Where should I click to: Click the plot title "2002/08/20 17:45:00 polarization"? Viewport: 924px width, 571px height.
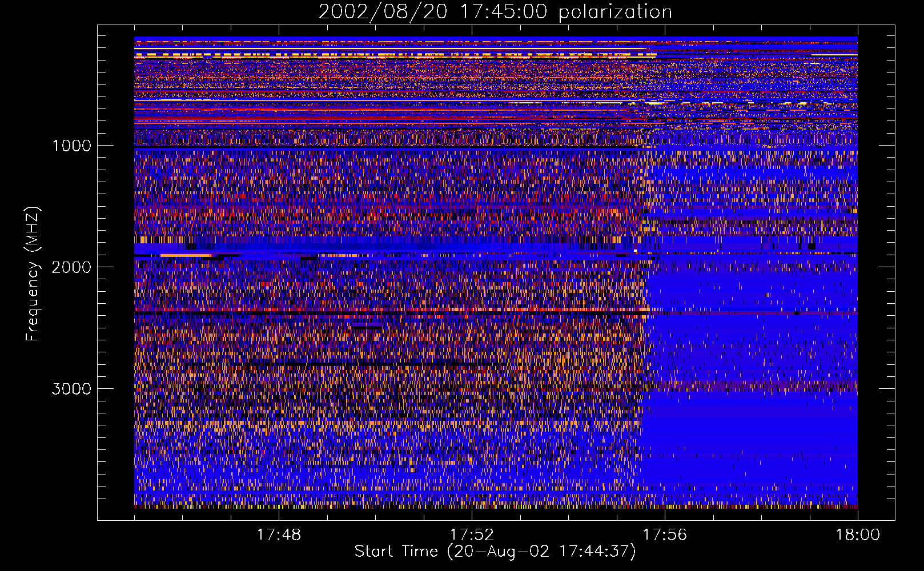495,12
